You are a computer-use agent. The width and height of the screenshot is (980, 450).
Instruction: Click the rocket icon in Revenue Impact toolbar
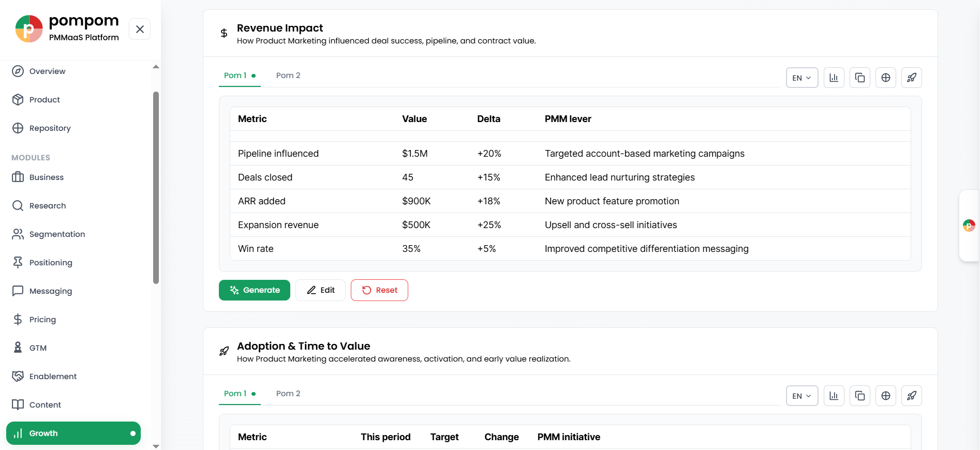[x=912, y=78]
